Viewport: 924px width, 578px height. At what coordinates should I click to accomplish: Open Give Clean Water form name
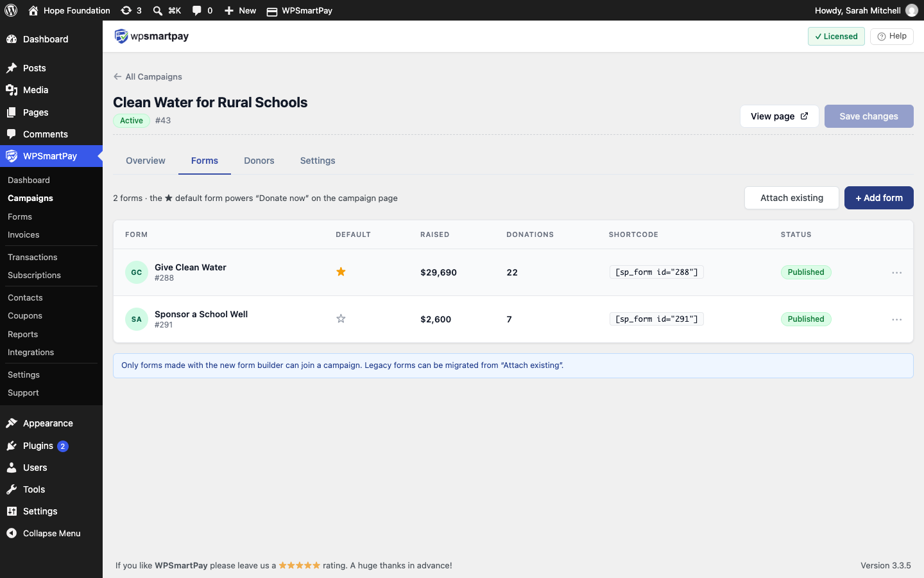[x=191, y=267]
